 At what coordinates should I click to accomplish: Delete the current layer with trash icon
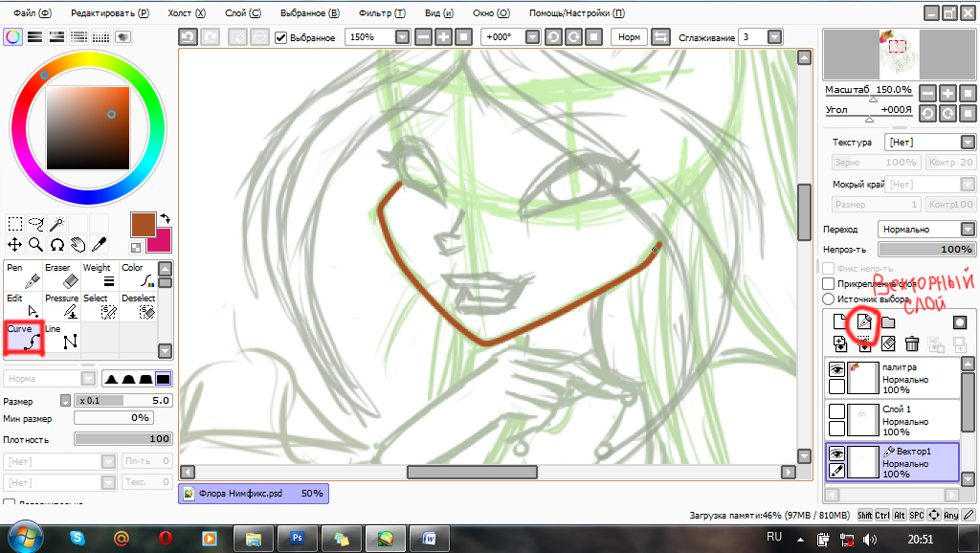[x=912, y=343]
